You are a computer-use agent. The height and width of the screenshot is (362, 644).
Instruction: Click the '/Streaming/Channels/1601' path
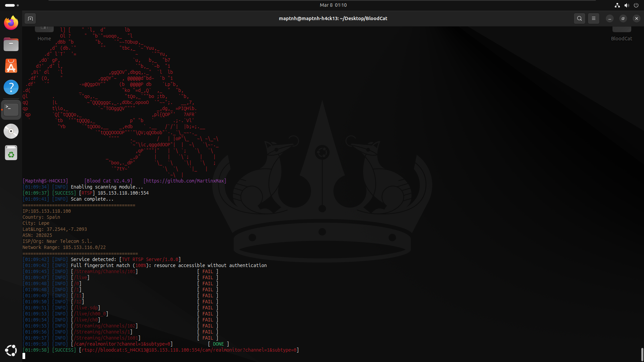tap(106, 338)
